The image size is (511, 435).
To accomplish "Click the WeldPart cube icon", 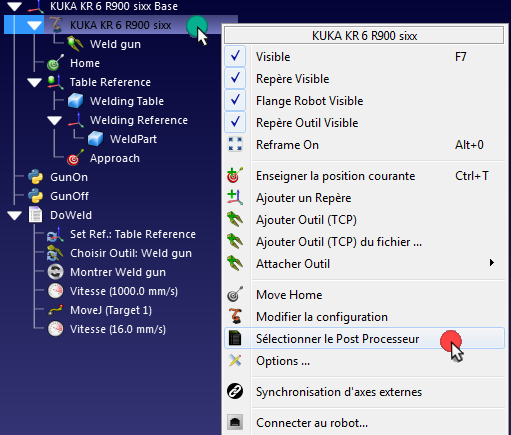I will (95, 139).
